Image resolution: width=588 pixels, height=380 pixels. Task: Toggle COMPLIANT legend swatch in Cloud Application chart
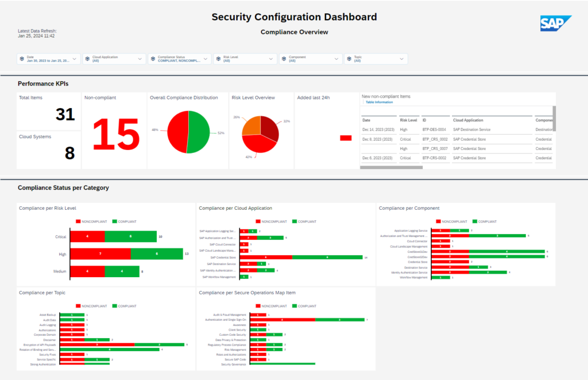pos(295,221)
